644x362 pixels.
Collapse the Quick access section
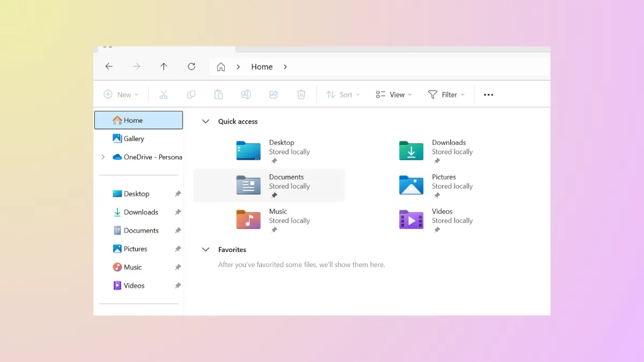[206, 121]
